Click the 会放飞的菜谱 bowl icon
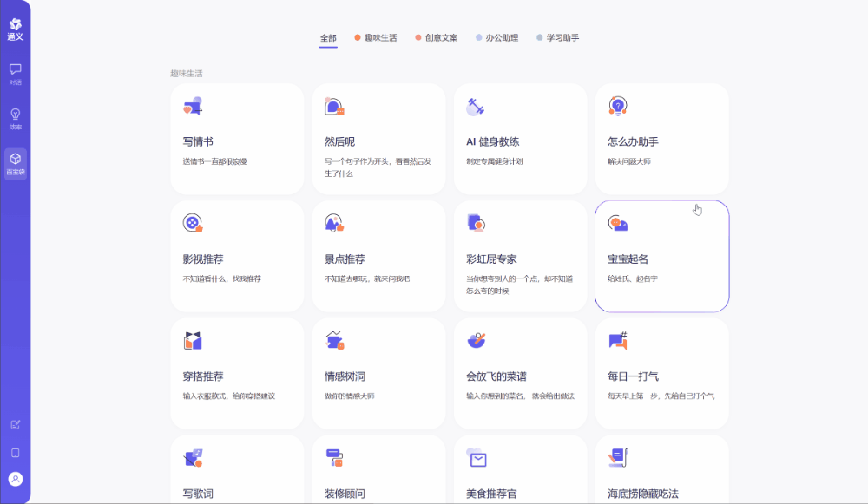 pos(476,340)
